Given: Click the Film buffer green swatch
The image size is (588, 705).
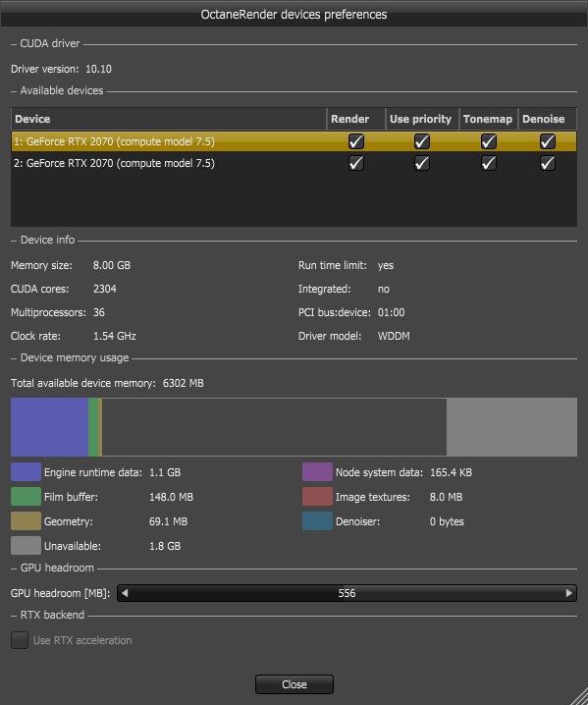Looking at the screenshot, I should coord(26,497).
